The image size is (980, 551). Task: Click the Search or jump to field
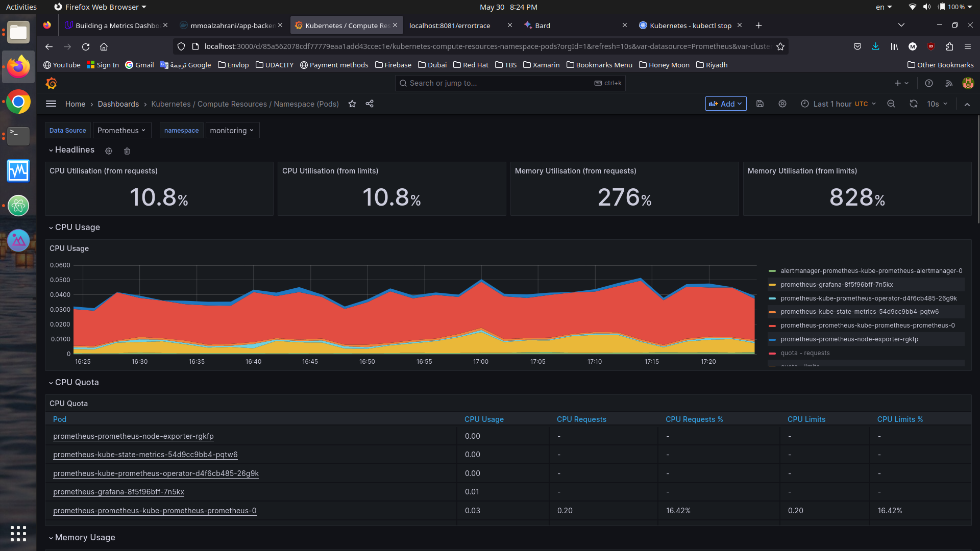coord(510,83)
